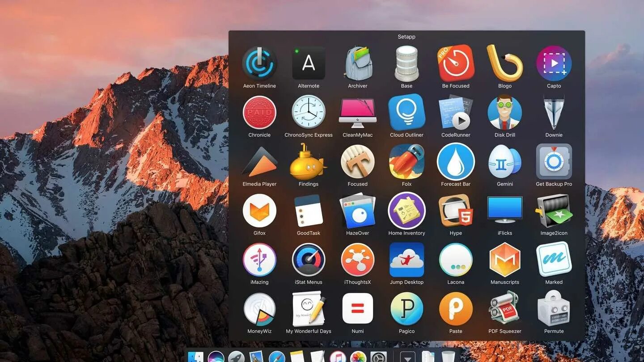Launch Image2icon
The width and height of the screenshot is (644, 362).
point(554,211)
